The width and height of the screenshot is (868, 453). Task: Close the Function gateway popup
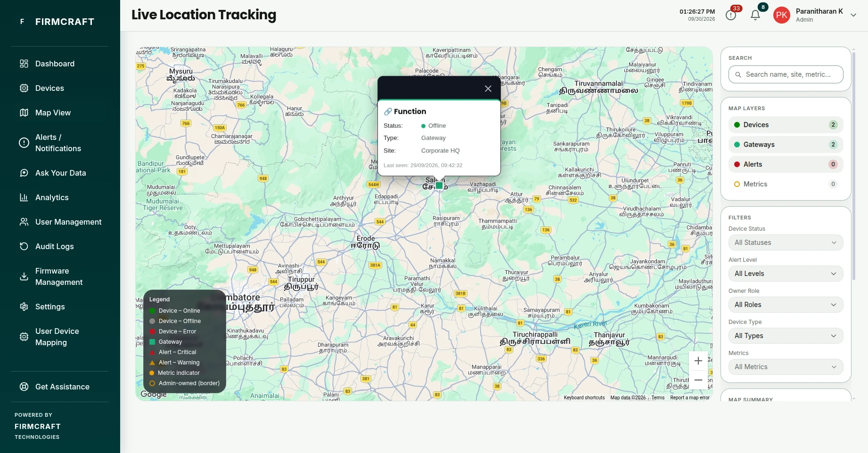click(x=488, y=89)
